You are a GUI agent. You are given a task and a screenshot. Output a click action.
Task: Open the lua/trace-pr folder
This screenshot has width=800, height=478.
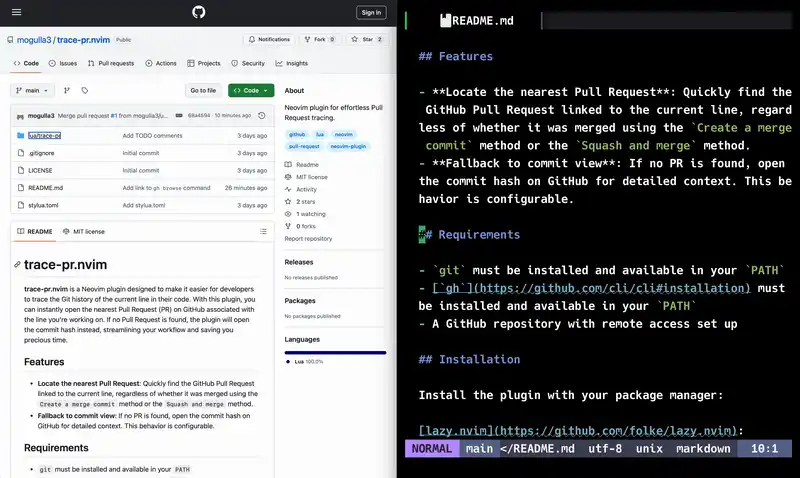click(x=44, y=136)
